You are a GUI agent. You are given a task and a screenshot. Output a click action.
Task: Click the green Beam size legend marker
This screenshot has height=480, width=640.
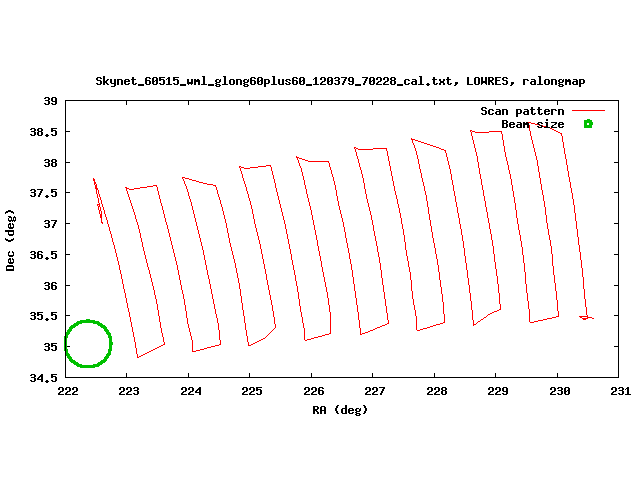coord(588,124)
